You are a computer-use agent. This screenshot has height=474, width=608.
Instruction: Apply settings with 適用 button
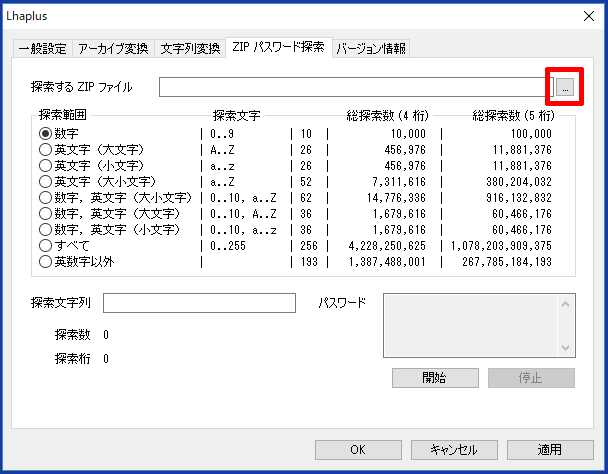tap(550, 450)
